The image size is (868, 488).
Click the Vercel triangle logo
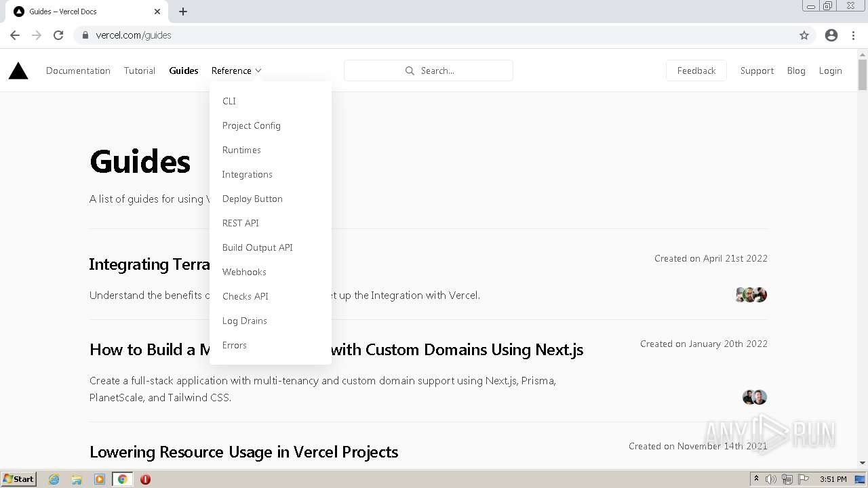click(18, 70)
